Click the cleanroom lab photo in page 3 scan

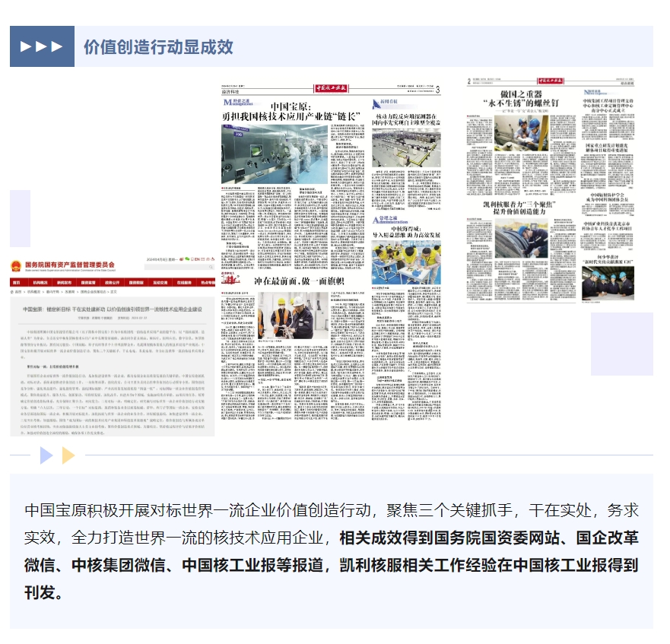coord(275,154)
